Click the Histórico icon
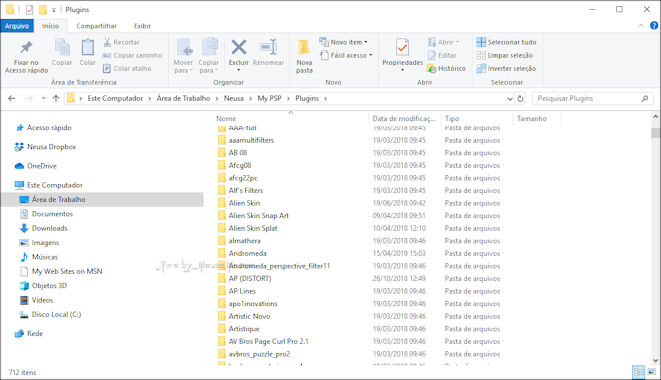 [x=431, y=68]
